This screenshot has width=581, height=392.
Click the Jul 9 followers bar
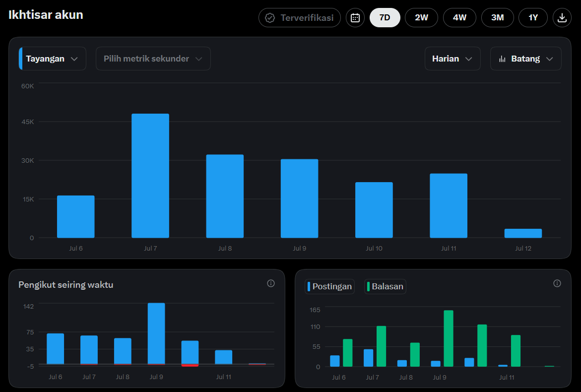(x=156, y=334)
